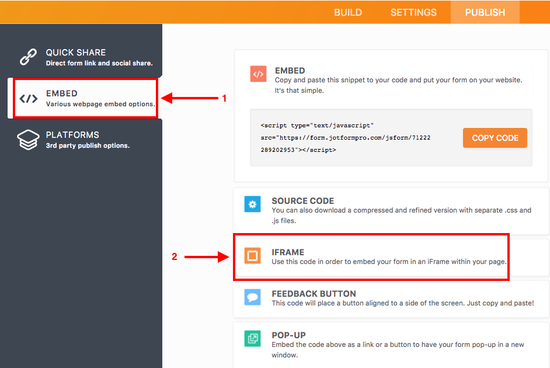The height and width of the screenshot is (368, 550).
Task: Click 'This code will place a button' description
Action: point(403,303)
